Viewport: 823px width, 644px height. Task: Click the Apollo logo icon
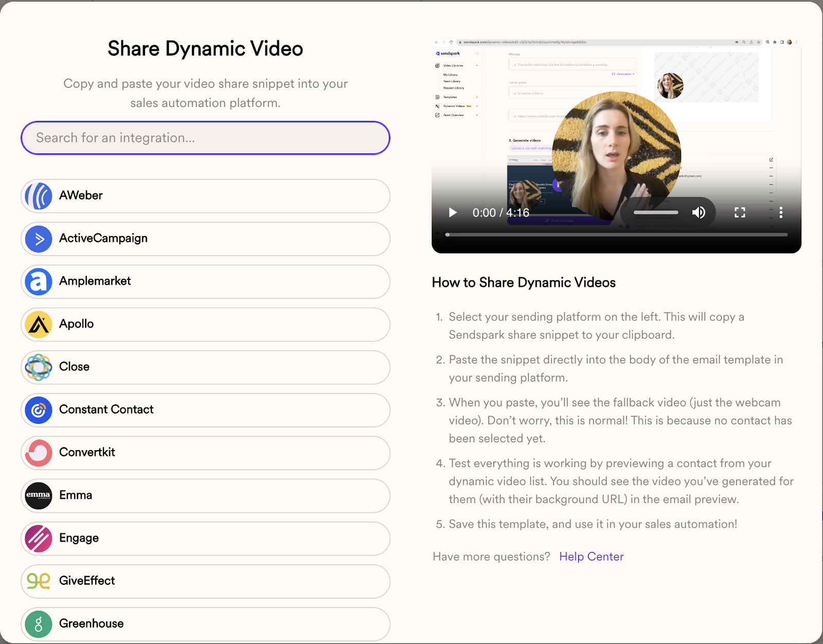(39, 325)
